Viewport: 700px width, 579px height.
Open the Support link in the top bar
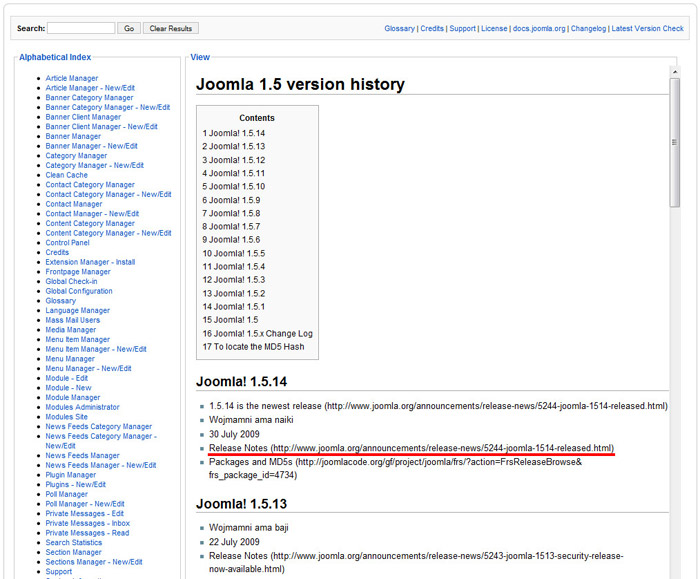point(462,28)
